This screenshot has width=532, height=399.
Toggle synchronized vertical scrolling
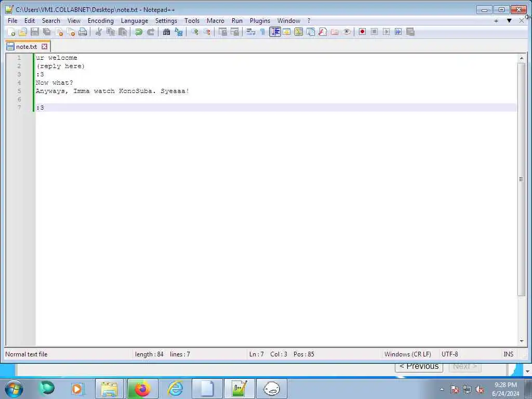pos(222,32)
